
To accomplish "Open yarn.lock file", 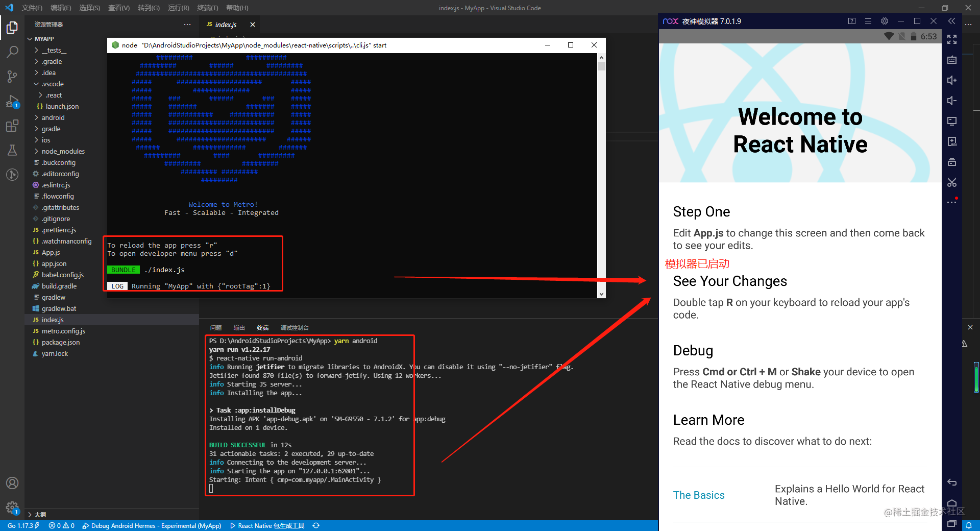I will click(x=55, y=353).
